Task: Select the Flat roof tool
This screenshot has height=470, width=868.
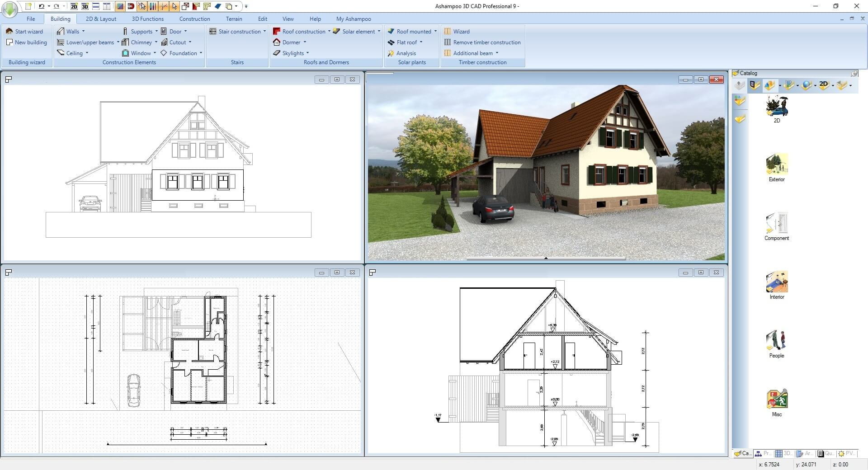Action: (x=406, y=42)
